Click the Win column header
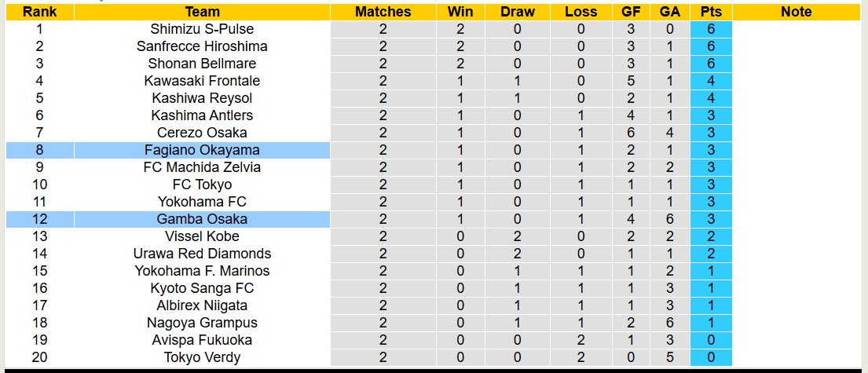 pyautogui.click(x=460, y=12)
